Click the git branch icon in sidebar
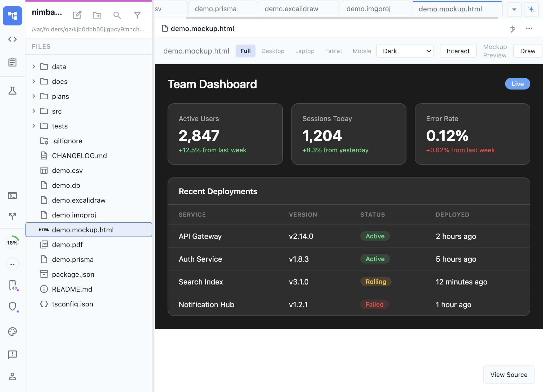Image resolution: width=543 pixels, height=392 pixels. pyautogui.click(x=12, y=216)
